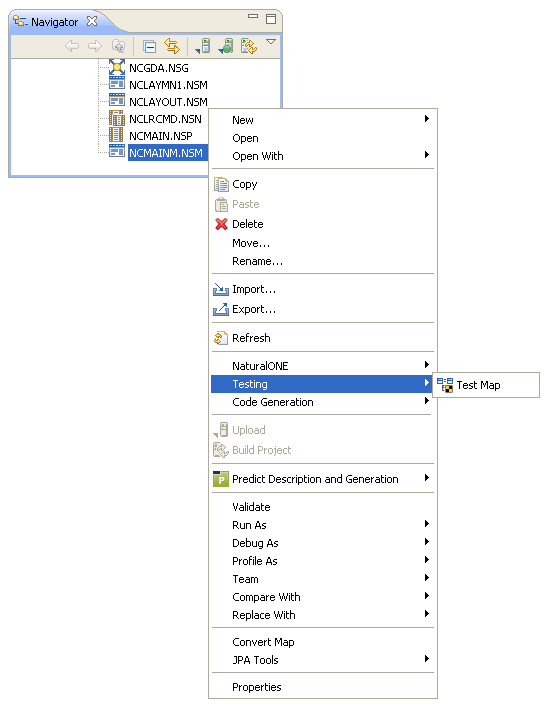
Task: Select the Navigator tab
Action: tap(54, 22)
